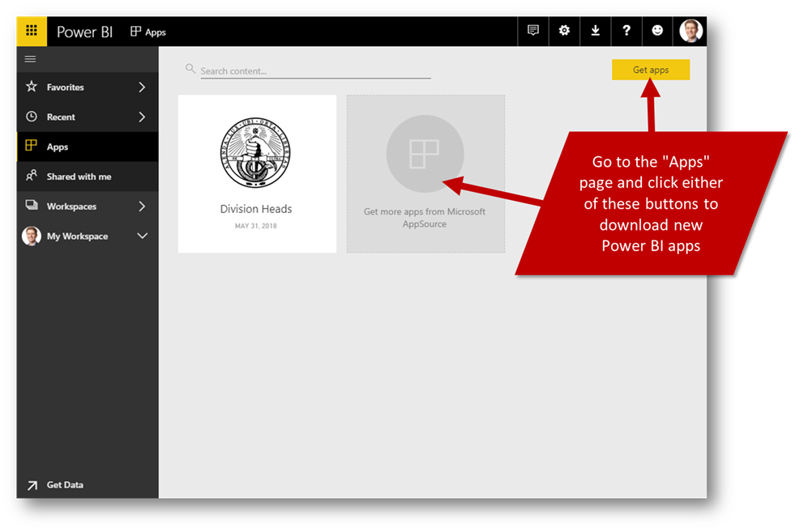
Task: Click the search magnifier icon
Action: click(x=190, y=68)
